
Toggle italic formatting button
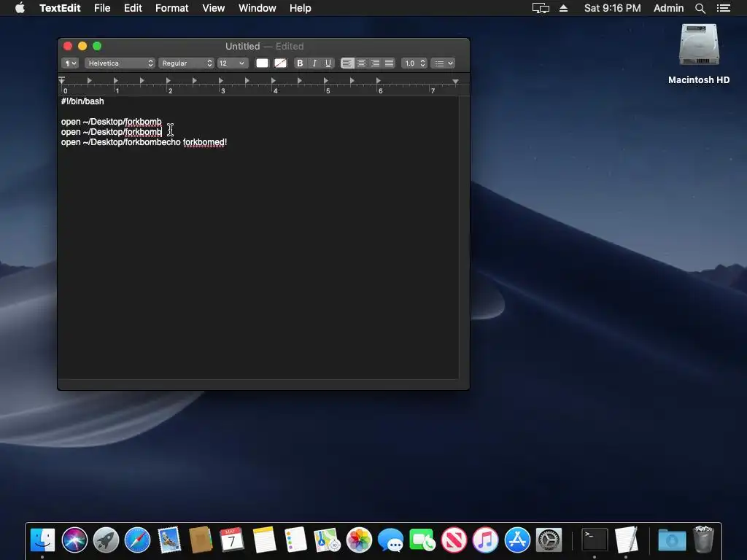(x=314, y=63)
